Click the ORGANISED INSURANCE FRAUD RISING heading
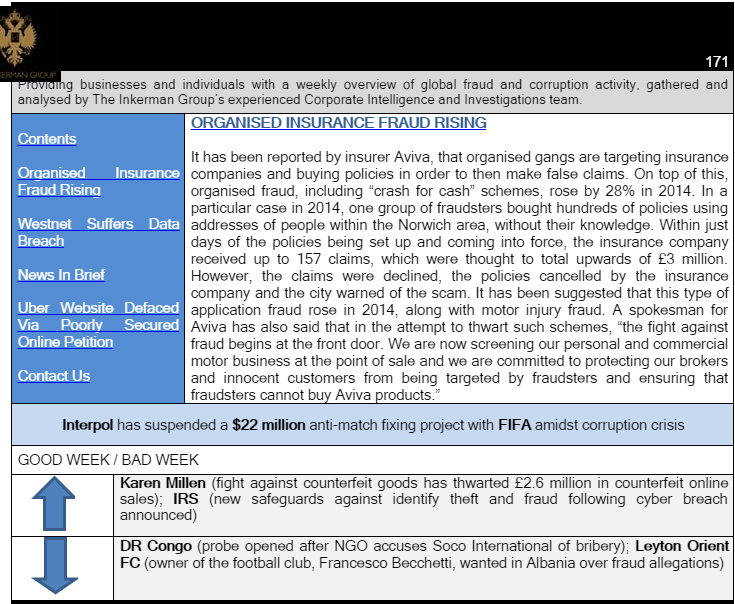This screenshot has height=604, width=735. pos(338,123)
